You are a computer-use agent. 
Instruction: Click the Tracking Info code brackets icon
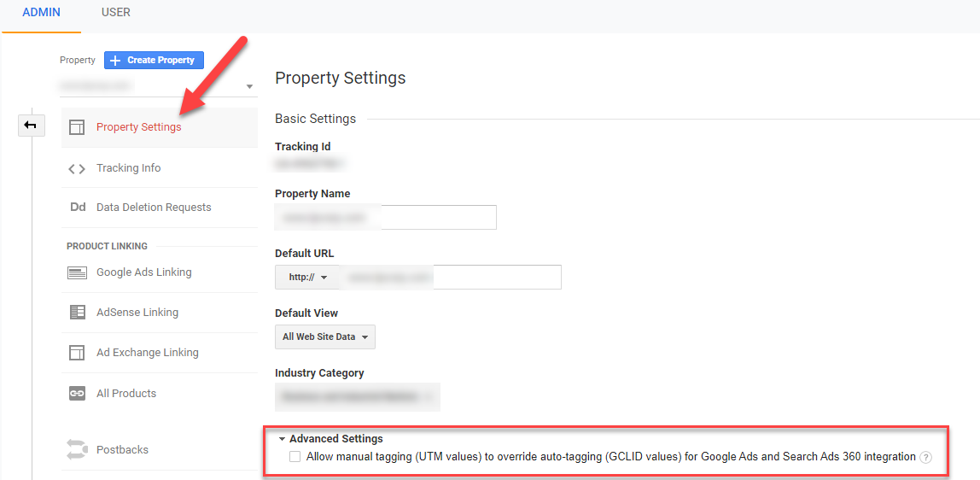pyautogui.click(x=77, y=168)
